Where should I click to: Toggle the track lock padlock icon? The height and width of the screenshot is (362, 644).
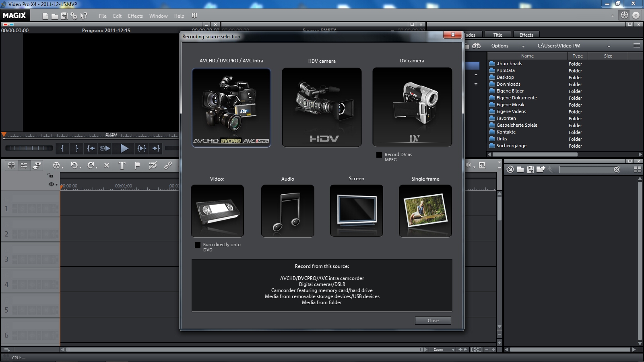50,175
